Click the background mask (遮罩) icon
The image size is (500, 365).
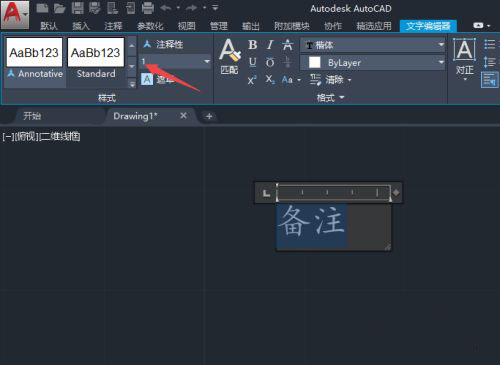coord(147,80)
